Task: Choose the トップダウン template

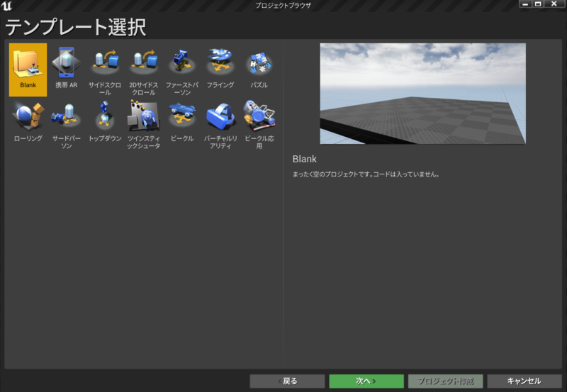Action: click(105, 123)
